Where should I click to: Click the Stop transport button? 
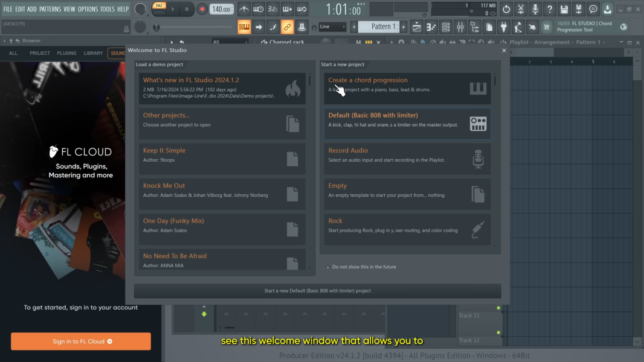coord(187,9)
